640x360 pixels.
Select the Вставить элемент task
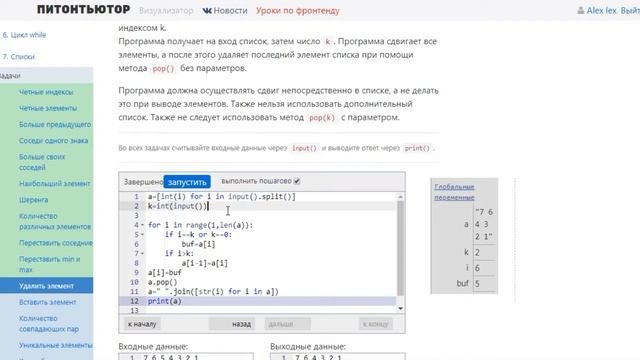(47, 302)
